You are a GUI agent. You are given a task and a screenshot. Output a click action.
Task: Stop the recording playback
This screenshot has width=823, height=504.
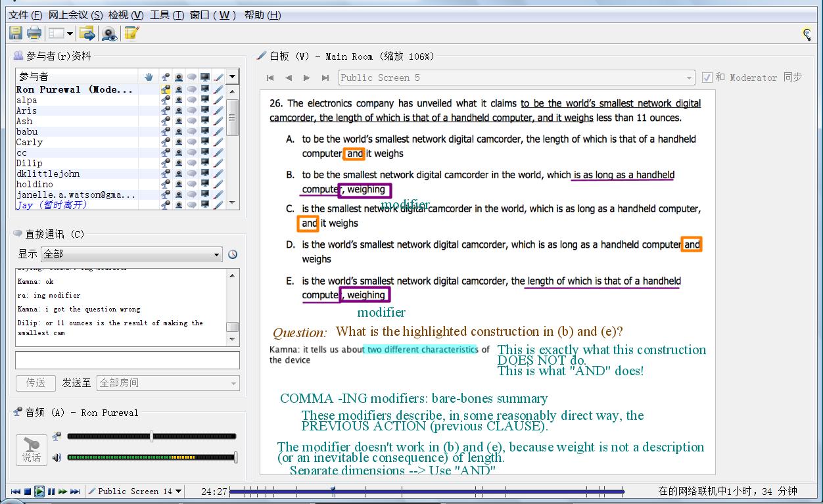pos(28,491)
